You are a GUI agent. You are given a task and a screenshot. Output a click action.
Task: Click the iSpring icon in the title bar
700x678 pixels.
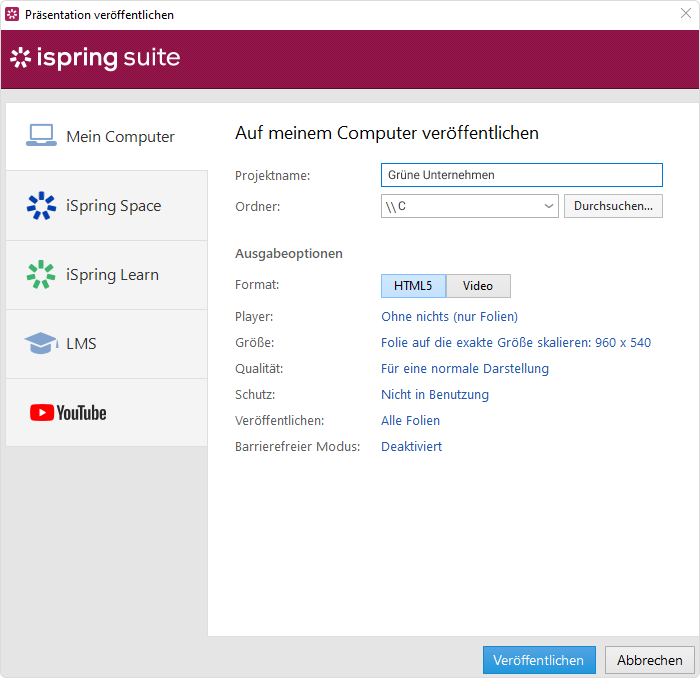[x=12, y=14]
